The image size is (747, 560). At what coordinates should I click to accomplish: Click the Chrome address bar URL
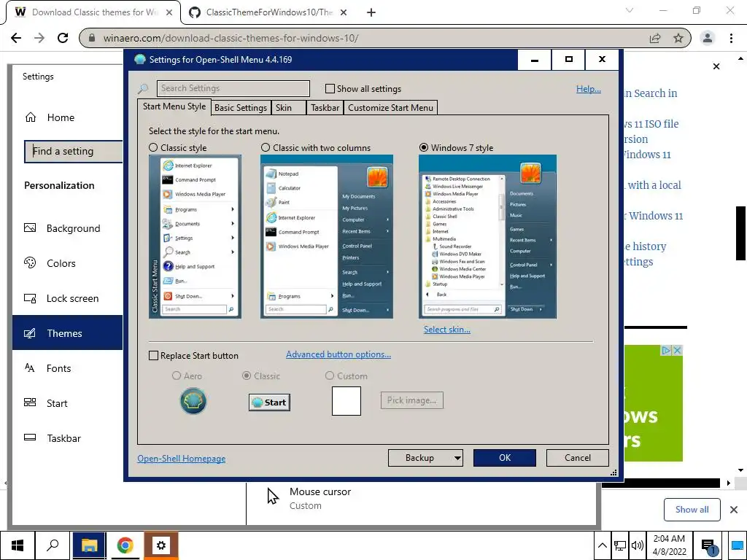click(x=231, y=38)
